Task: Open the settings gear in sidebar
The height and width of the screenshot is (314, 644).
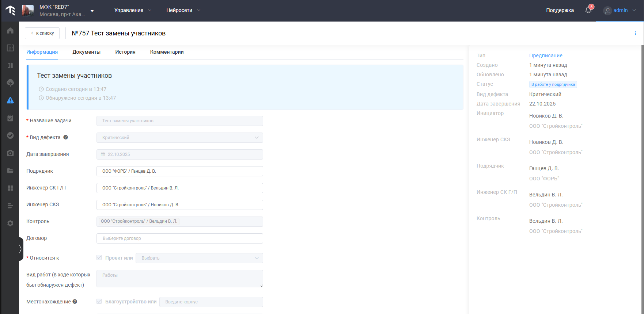Action: click(x=10, y=223)
